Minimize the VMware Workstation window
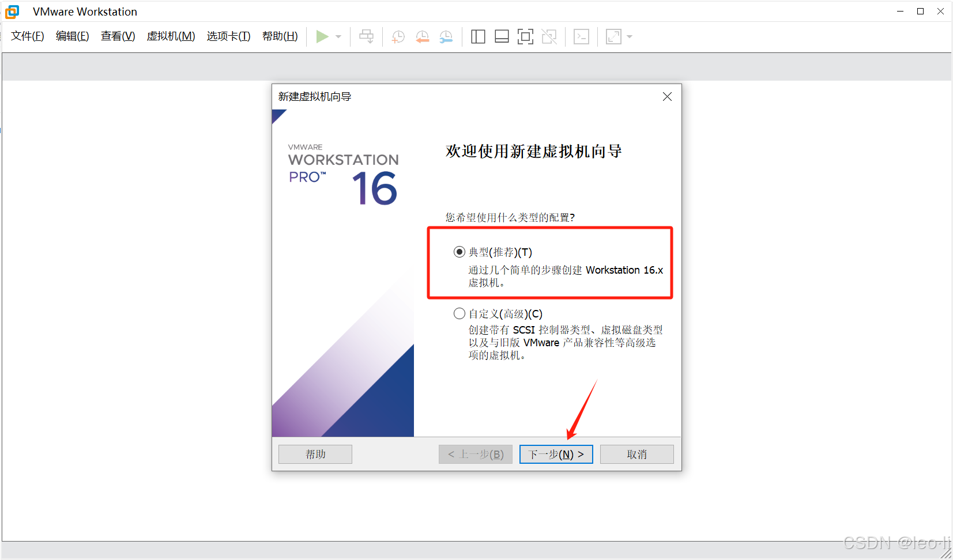 (x=900, y=12)
